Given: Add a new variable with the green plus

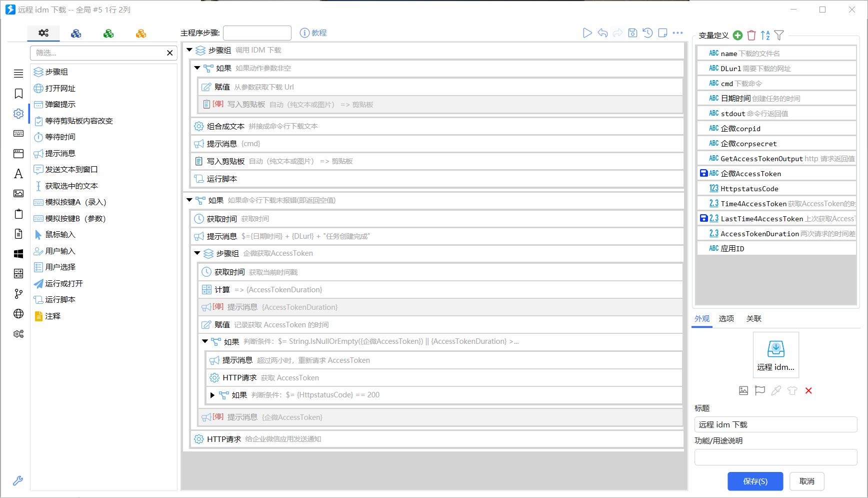Looking at the screenshot, I should pyautogui.click(x=737, y=35).
